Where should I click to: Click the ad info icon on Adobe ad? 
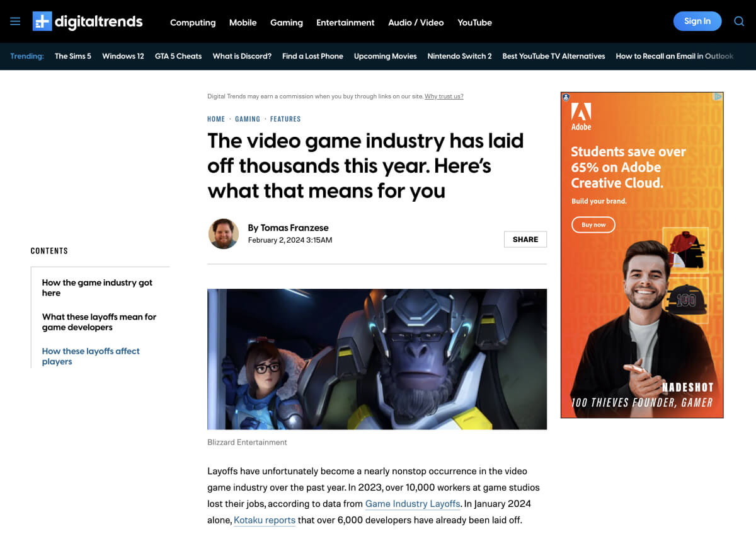[566, 97]
